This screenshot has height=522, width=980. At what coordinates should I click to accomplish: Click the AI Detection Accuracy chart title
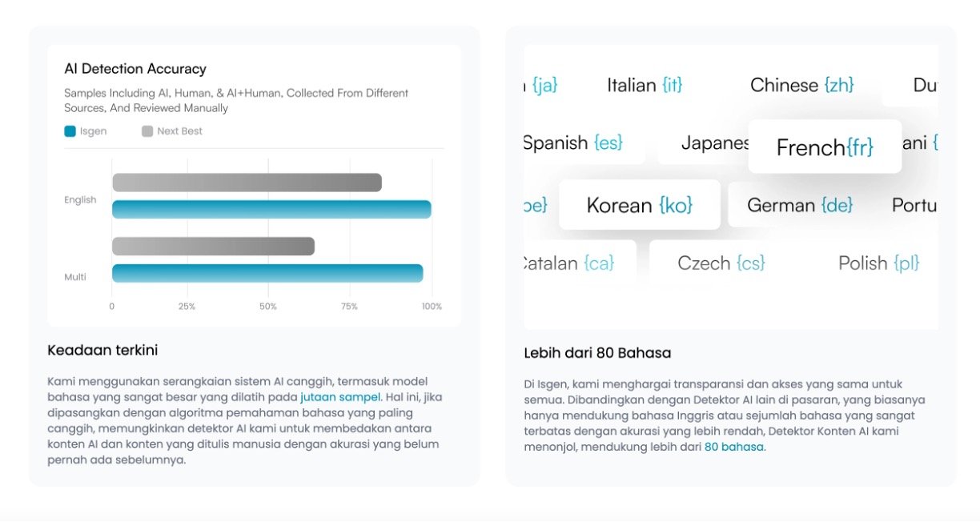coord(135,69)
